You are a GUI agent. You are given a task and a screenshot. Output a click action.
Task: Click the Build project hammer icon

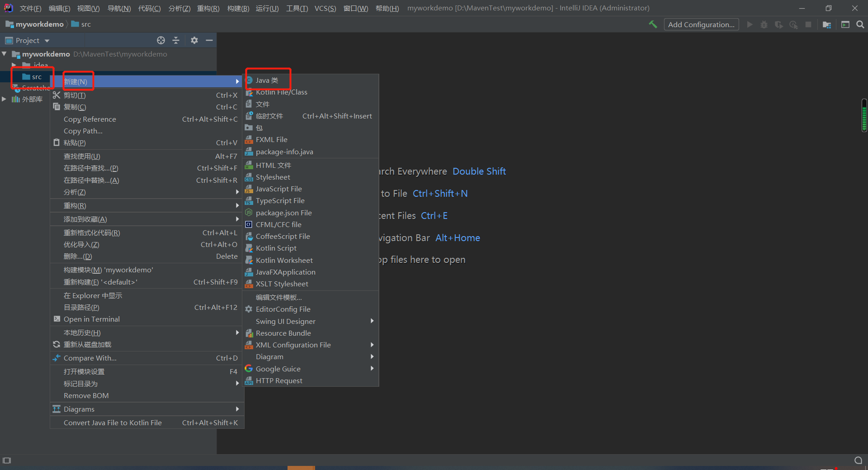tap(653, 24)
